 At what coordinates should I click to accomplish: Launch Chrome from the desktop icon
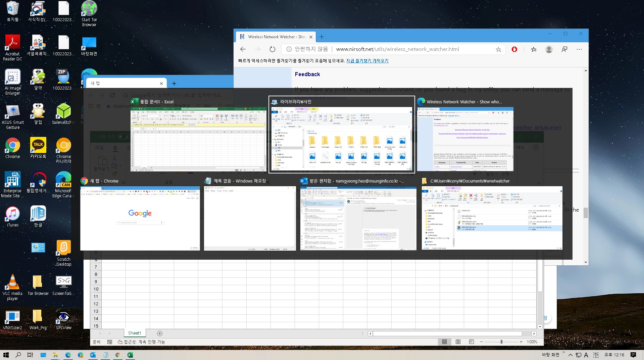[x=13, y=148]
